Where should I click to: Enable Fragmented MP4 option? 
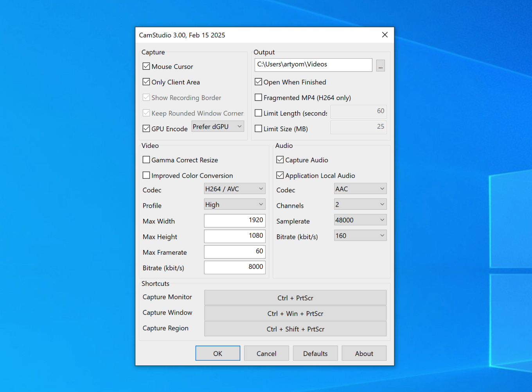(x=259, y=97)
